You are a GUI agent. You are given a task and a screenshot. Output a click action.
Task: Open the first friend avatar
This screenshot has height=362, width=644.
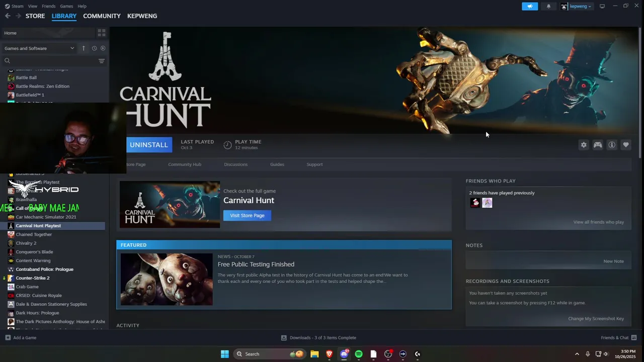475,203
